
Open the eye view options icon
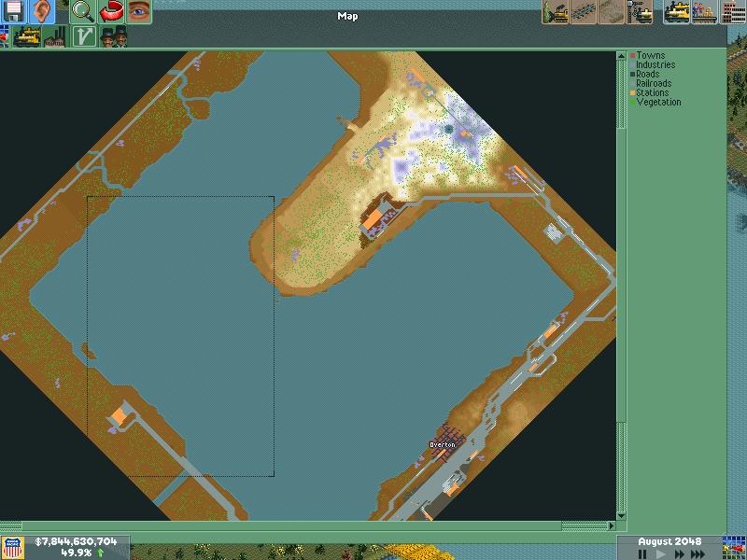coord(138,11)
